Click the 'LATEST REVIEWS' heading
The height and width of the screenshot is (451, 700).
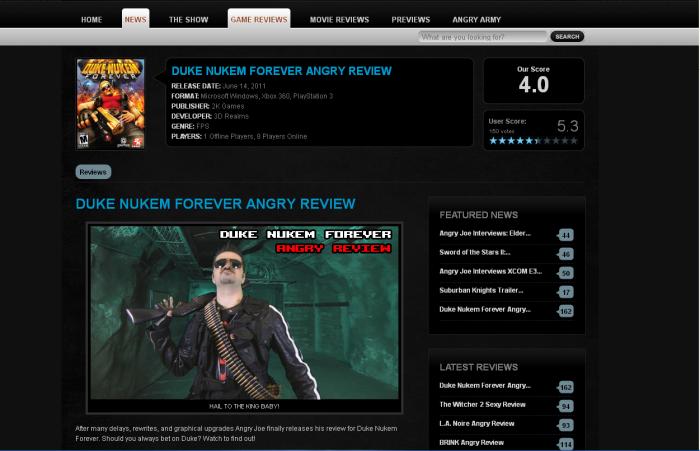[479, 367]
